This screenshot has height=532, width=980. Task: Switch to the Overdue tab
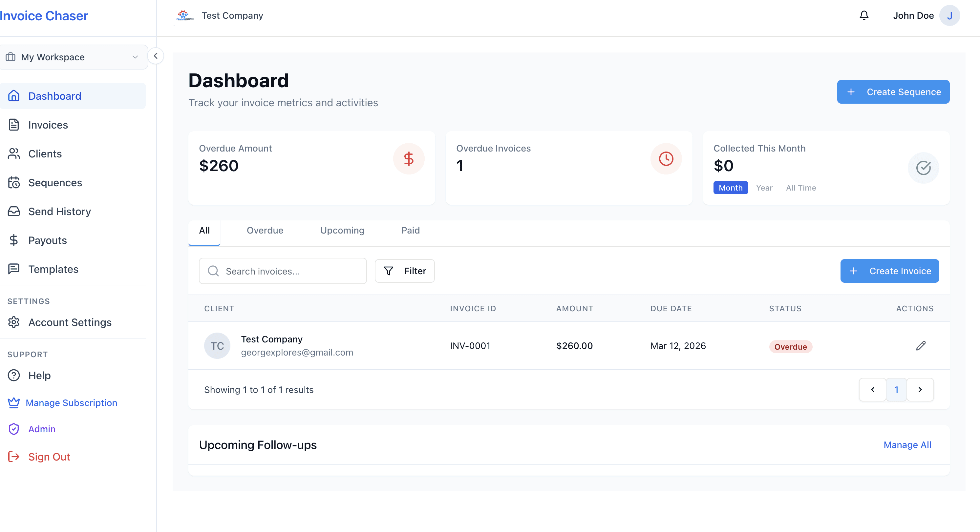[265, 231]
